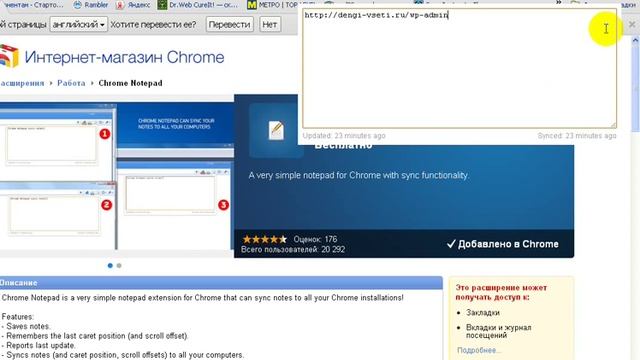Image resolution: width=640 pixels, height=360 pixels.
Task: Click the Перевести button
Action: pos(229,24)
